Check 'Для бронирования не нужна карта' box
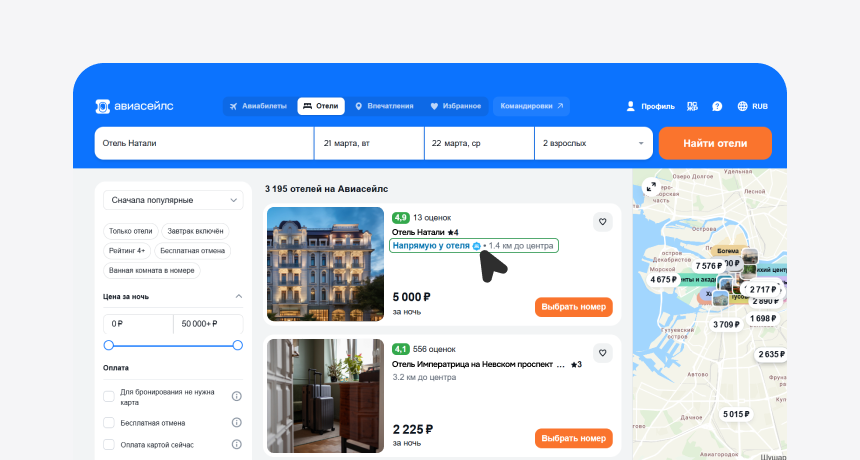The height and width of the screenshot is (460, 860). pyautogui.click(x=109, y=396)
